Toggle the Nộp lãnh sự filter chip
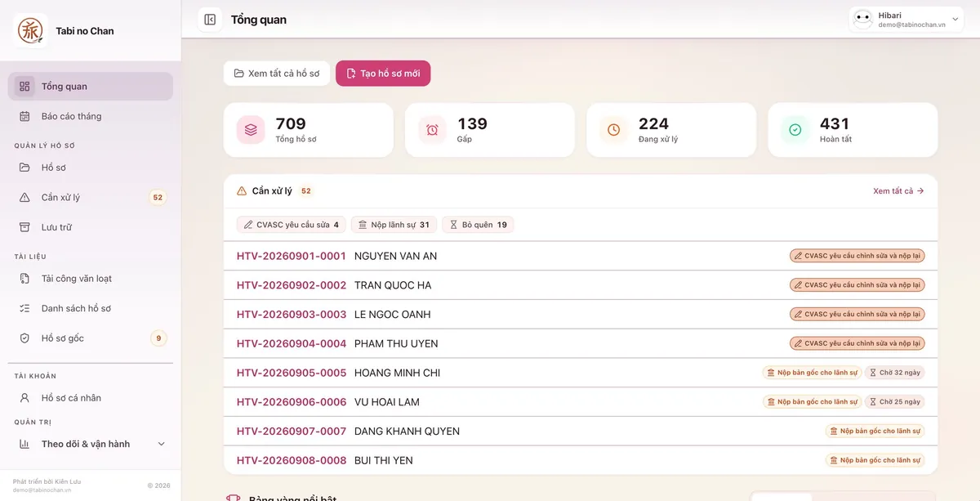The width and height of the screenshot is (980, 501). (x=394, y=225)
